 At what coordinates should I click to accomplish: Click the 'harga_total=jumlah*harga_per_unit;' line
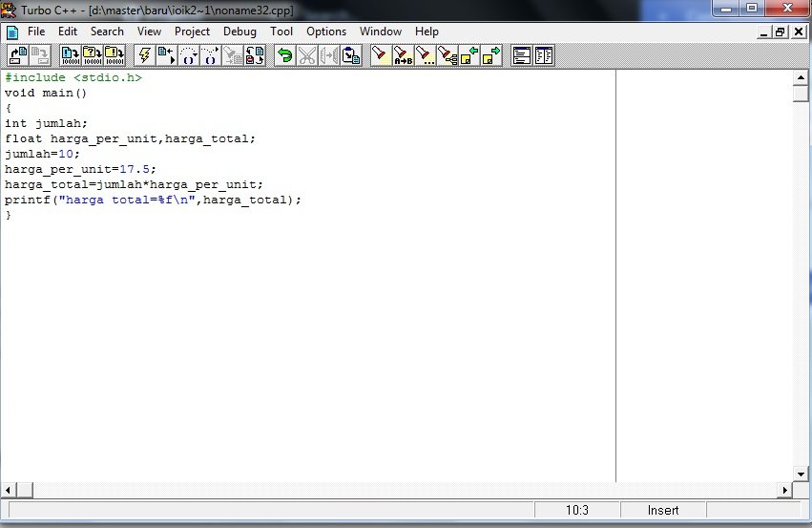[134, 184]
